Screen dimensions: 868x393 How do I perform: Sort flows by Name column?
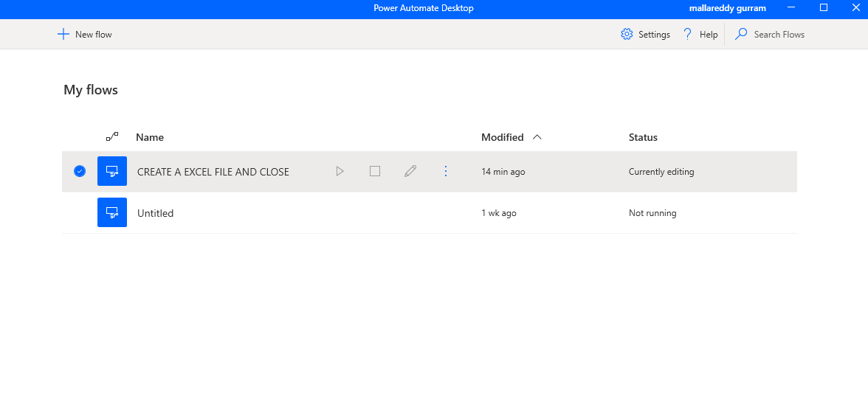coord(149,137)
